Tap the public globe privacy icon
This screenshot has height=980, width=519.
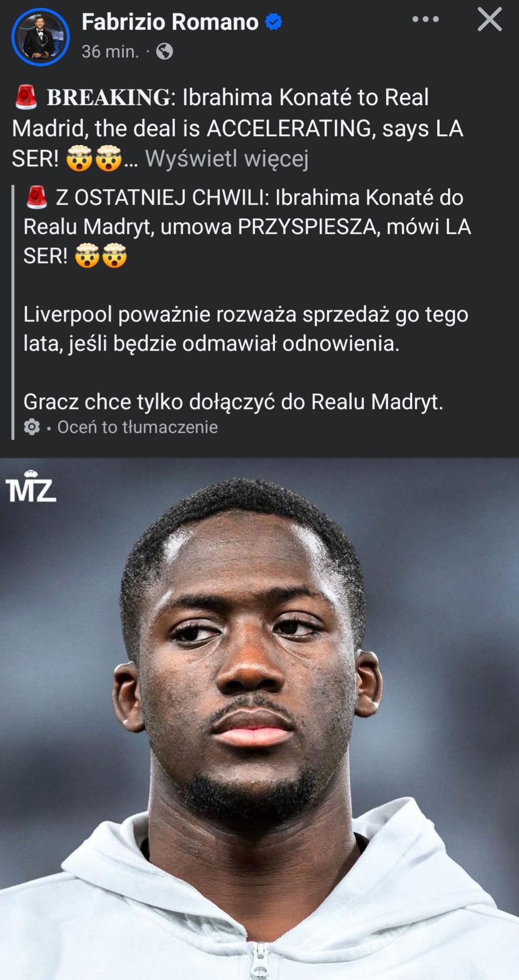pyautogui.click(x=164, y=51)
